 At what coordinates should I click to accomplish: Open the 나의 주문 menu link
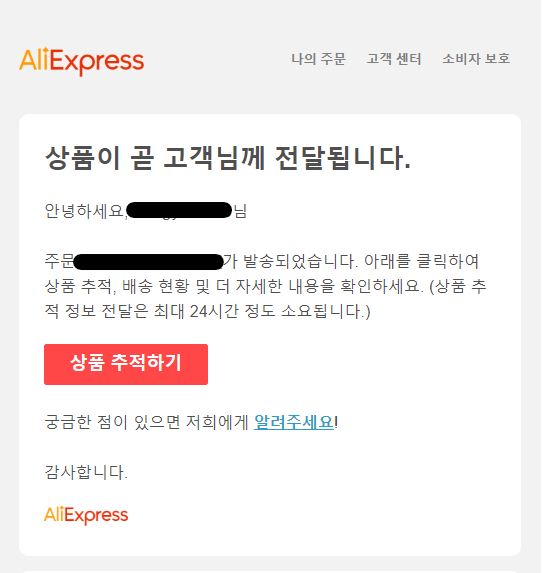pyautogui.click(x=318, y=59)
